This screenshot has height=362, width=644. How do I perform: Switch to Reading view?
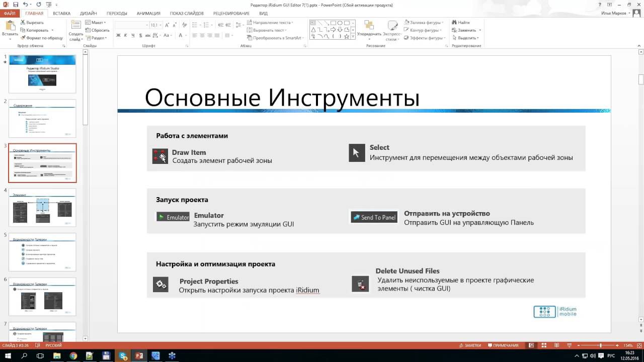(x=556, y=345)
